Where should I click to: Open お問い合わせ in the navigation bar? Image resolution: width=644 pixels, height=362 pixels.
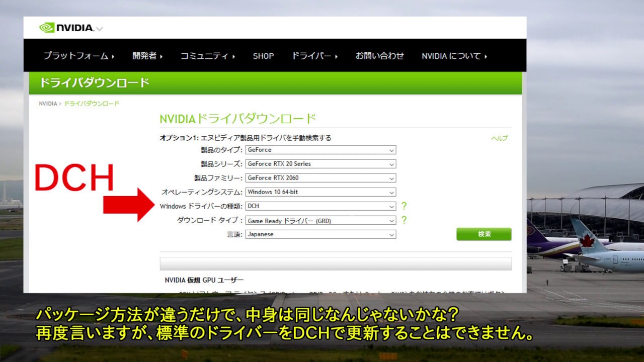tap(380, 56)
